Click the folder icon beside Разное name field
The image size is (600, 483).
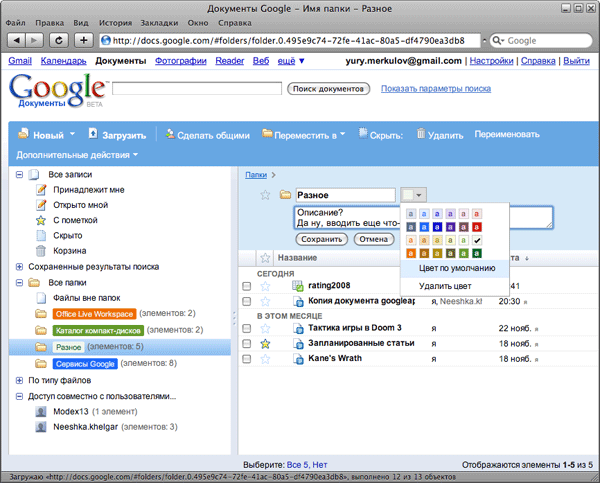(285, 194)
